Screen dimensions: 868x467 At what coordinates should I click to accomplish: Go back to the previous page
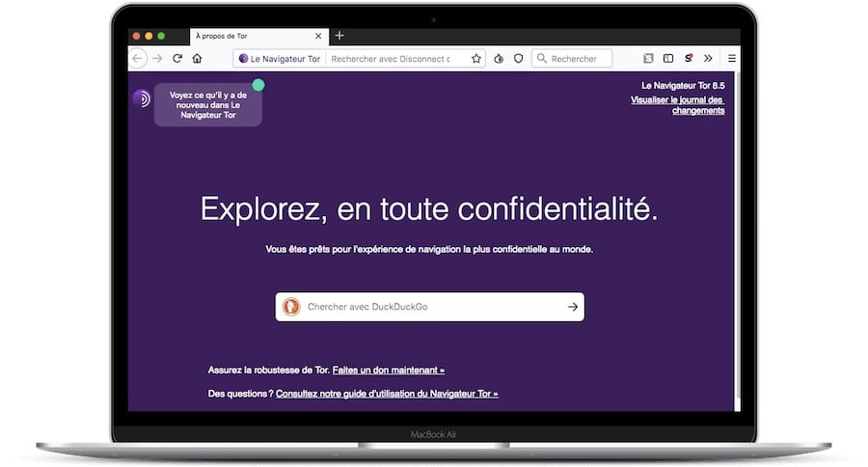pyautogui.click(x=137, y=58)
